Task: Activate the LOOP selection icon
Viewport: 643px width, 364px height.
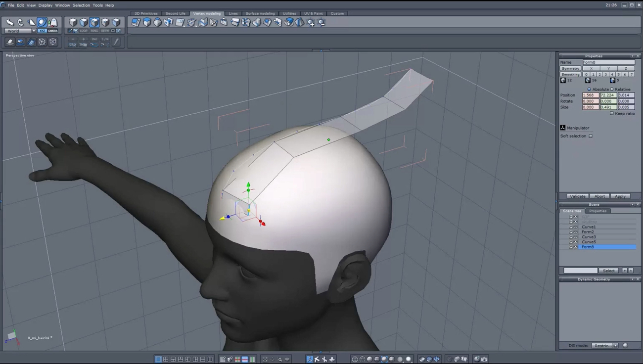Action: (84, 31)
